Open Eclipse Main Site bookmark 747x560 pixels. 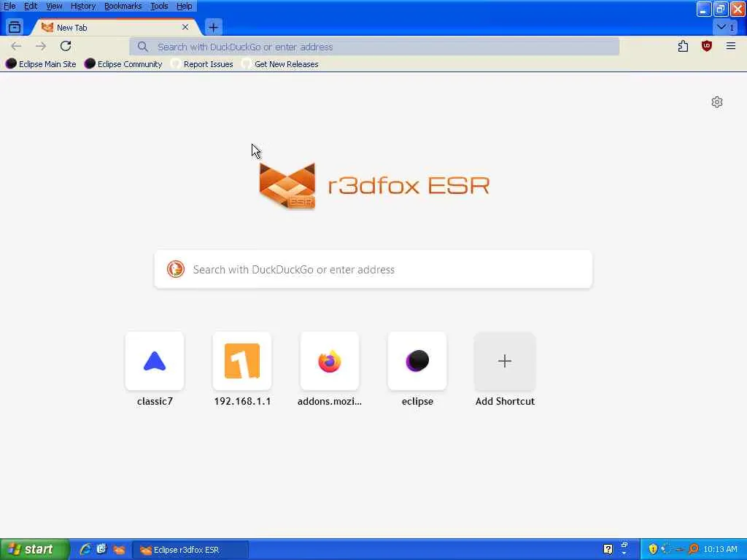tap(41, 64)
